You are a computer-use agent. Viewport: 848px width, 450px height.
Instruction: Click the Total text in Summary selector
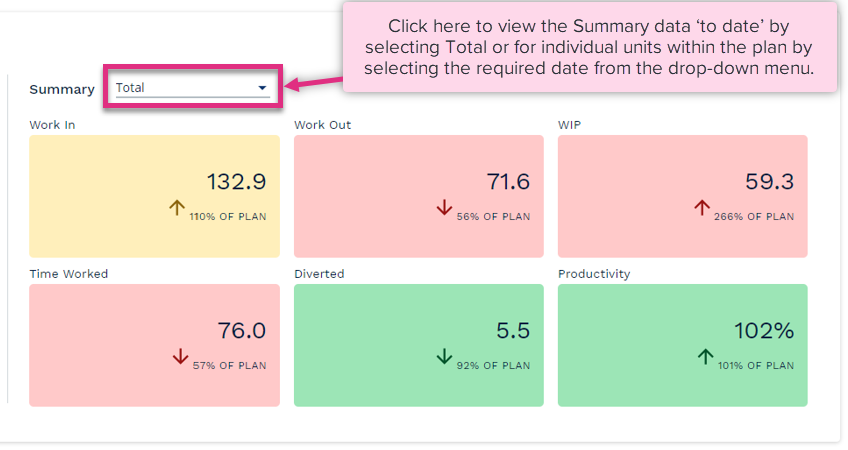130,88
